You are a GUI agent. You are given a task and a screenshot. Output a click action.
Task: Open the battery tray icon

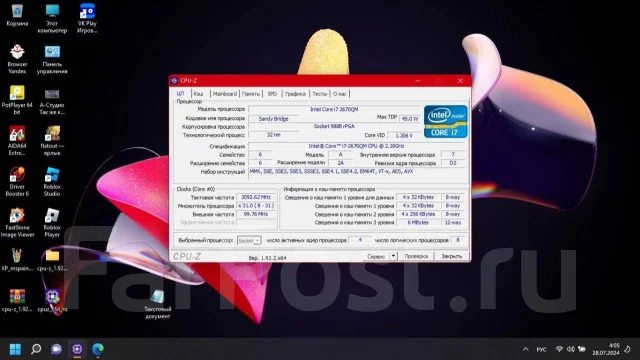click(582, 349)
